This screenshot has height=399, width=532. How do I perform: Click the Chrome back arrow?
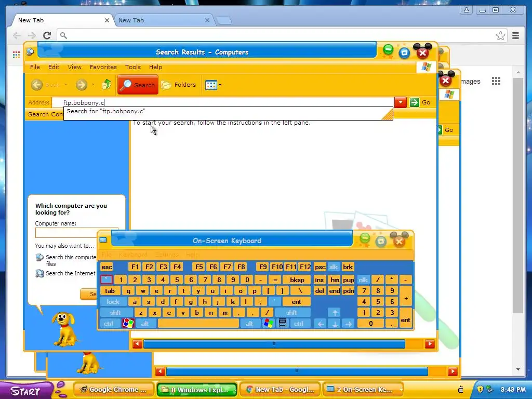(17, 35)
